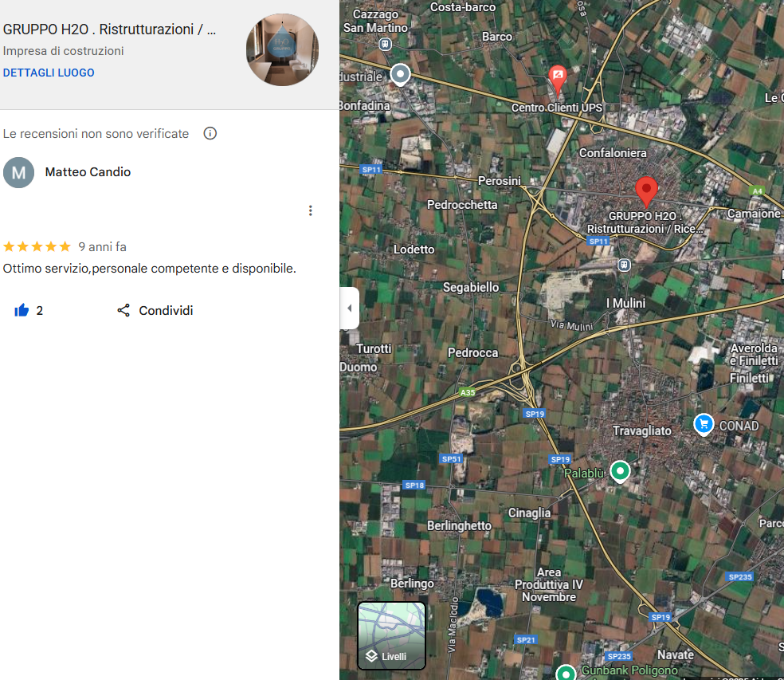Click the green Gunbank Poligono marker
Screen dimensions: 784x680
[566, 673]
